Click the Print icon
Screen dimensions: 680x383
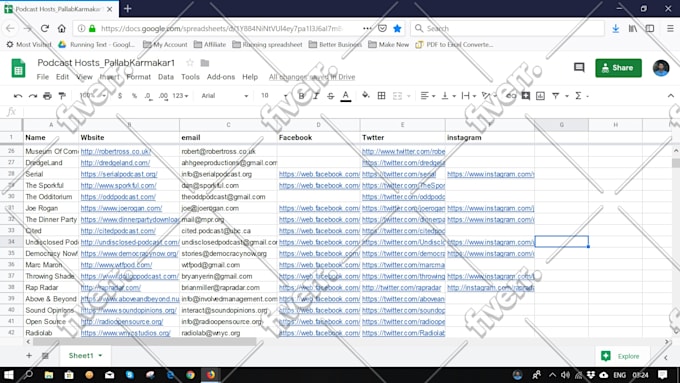tap(47, 96)
